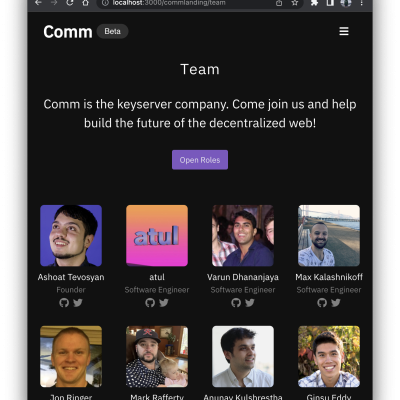Visit Max Kalashnikoff's Twitter icon
The height and width of the screenshot is (400, 400).
336,302
